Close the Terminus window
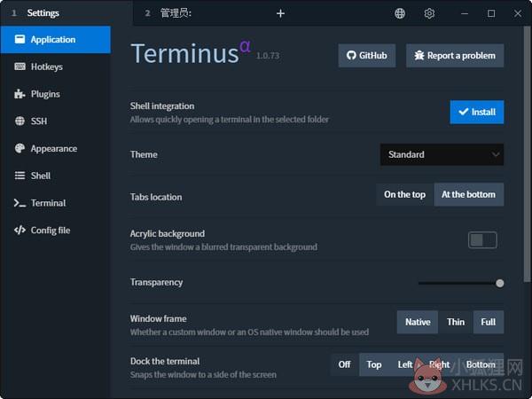Viewport: 532px width, 399px height. pos(518,13)
